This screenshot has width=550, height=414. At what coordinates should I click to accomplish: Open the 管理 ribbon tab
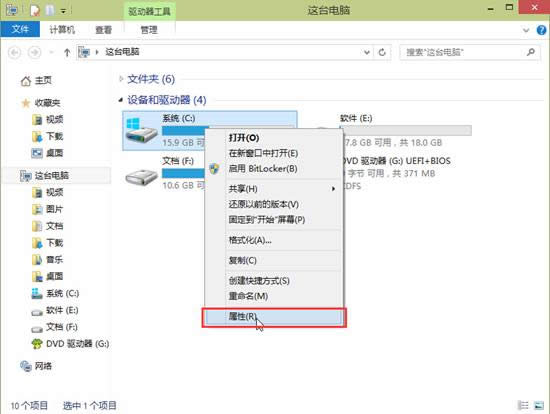(x=149, y=30)
